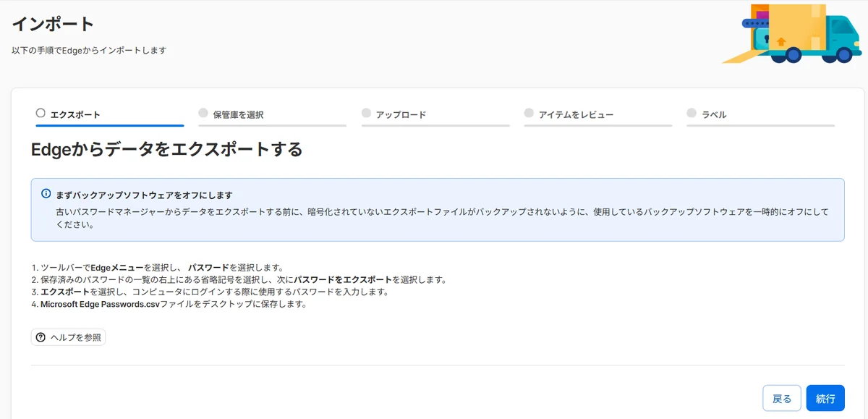
Task: Click the gray progress bar under 保管庫を選択
Action: [272, 125]
